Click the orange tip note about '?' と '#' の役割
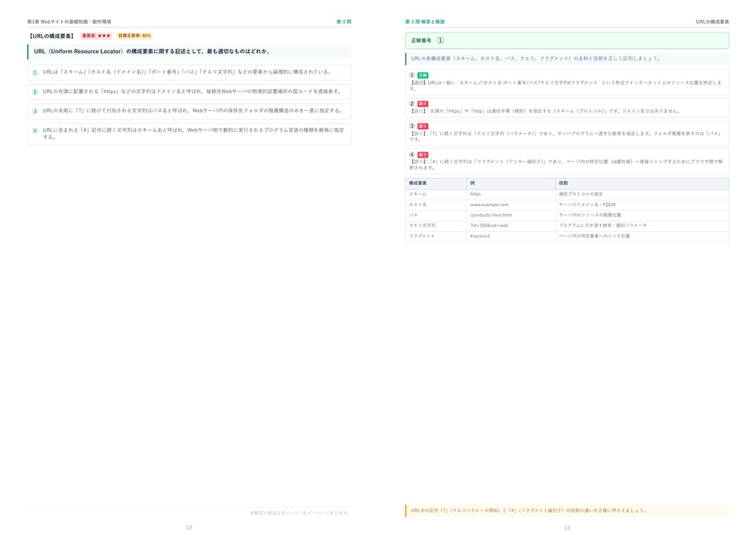This screenshot has width=756, height=535. (x=567, y=511)
